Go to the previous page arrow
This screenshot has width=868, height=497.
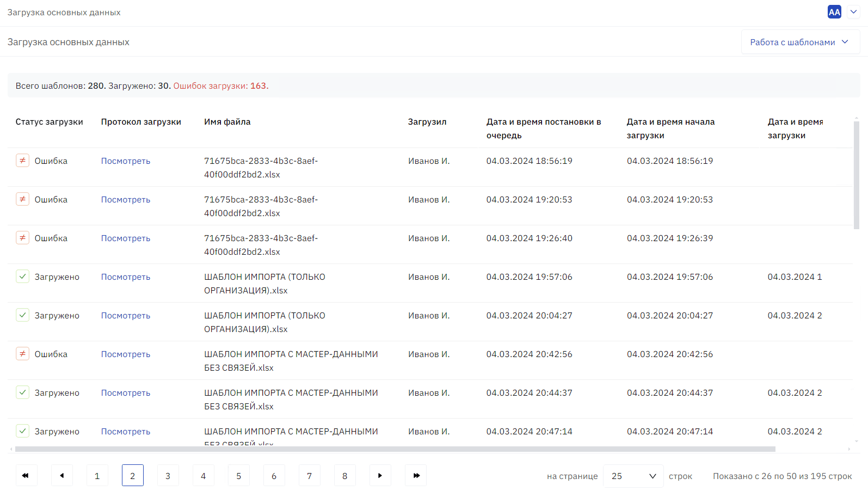click(62, 475)
